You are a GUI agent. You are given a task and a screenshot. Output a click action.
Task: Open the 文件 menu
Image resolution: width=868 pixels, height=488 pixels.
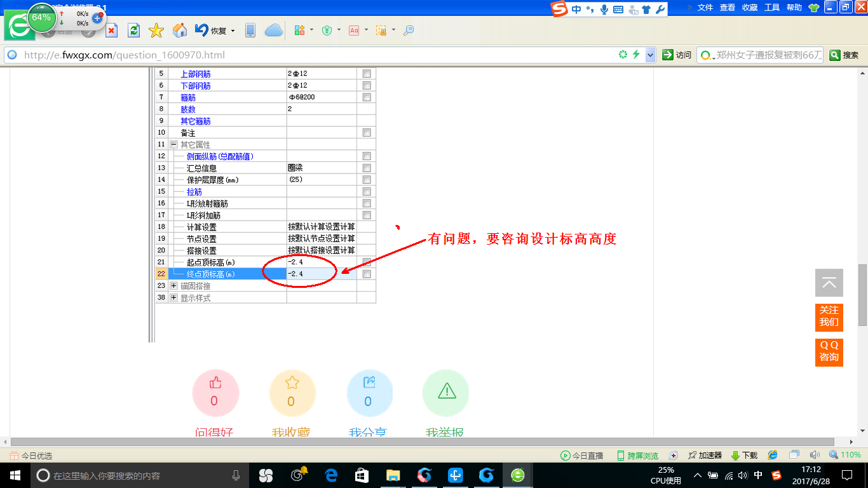coord(705,8)
